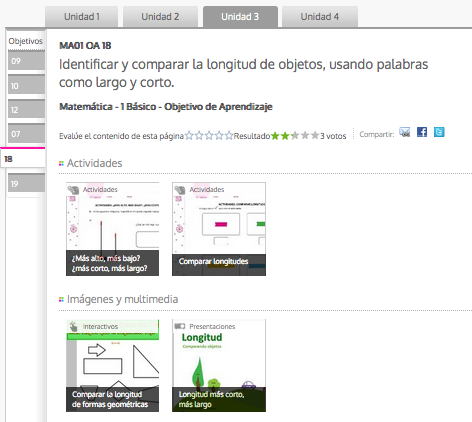This screenshot has width=472, height=422.
Task: Click hand icon on Interactivos thumbnail
Action: coord(74,326)
